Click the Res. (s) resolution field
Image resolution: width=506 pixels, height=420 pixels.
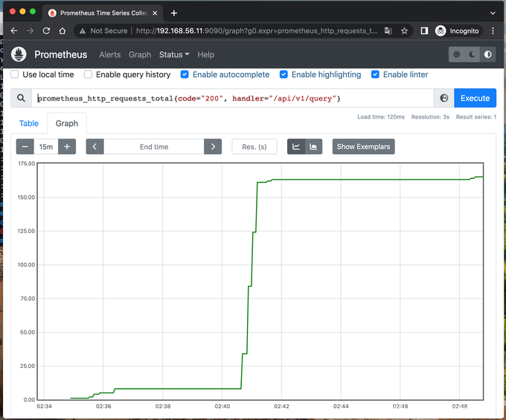pos(254,147)
